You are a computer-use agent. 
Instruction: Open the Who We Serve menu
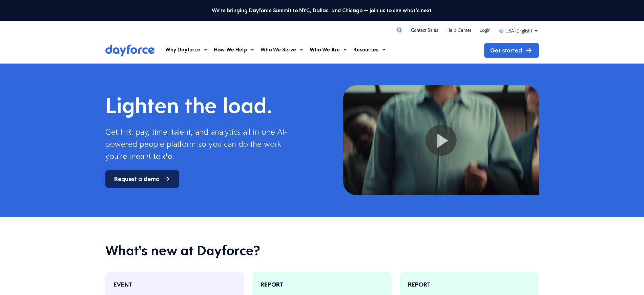278,50
